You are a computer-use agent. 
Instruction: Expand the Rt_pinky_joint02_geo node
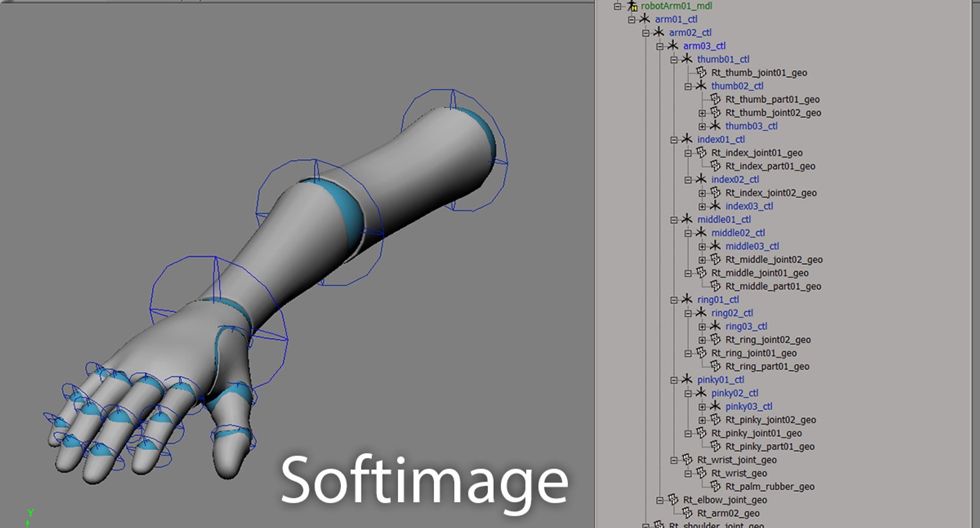[x=702, y=420]
